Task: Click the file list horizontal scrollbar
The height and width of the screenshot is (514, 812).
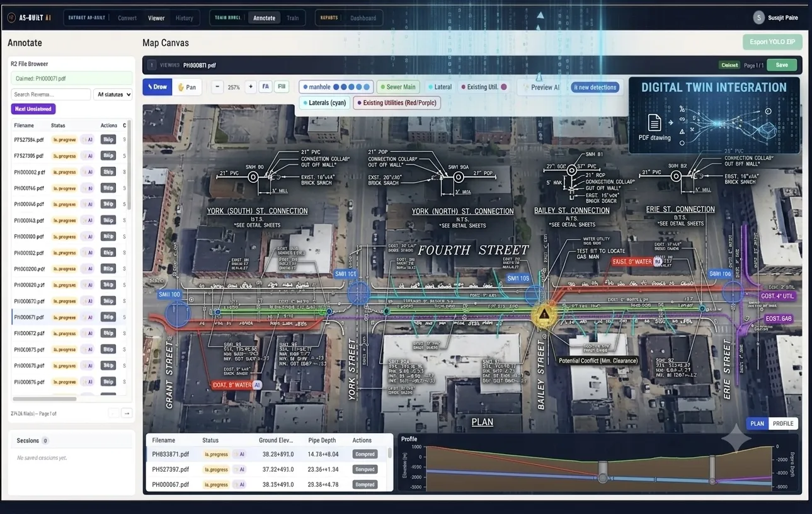Action: (x=45, y=399)
